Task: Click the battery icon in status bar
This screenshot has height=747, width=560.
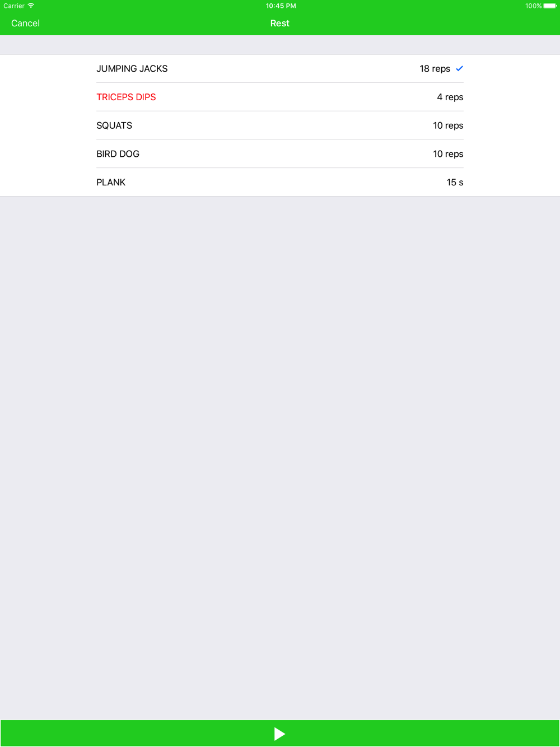Action: (550, 6)
